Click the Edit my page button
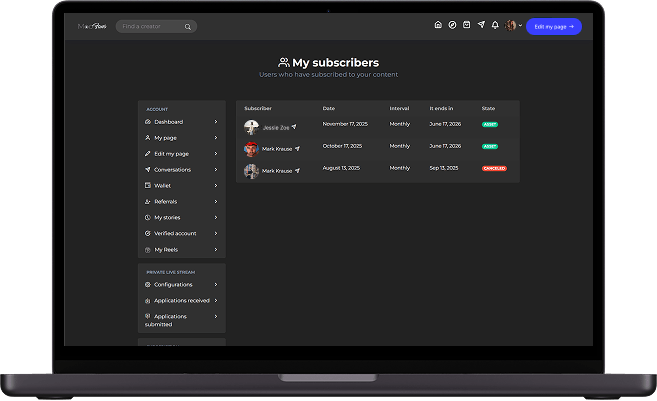 [x=554, y=26]
